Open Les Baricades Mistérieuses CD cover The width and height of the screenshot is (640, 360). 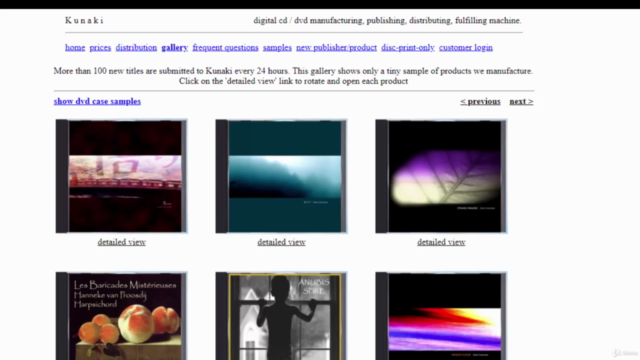coord(122,316)
